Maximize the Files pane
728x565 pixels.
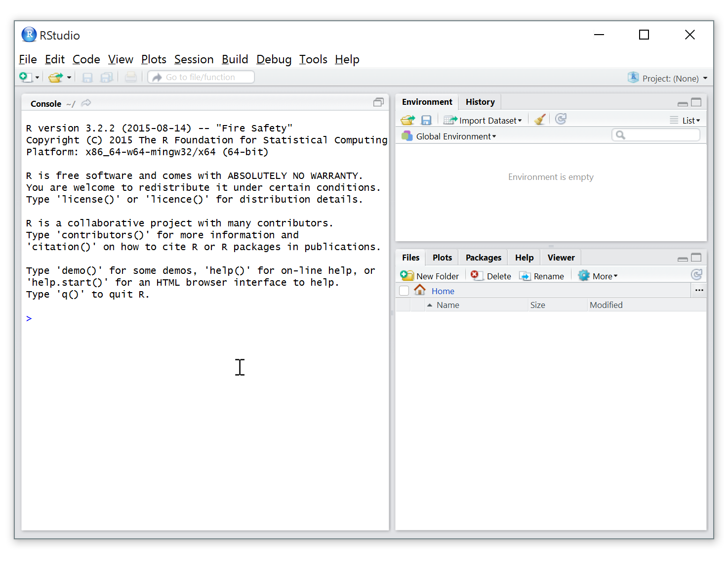(696, 258)
